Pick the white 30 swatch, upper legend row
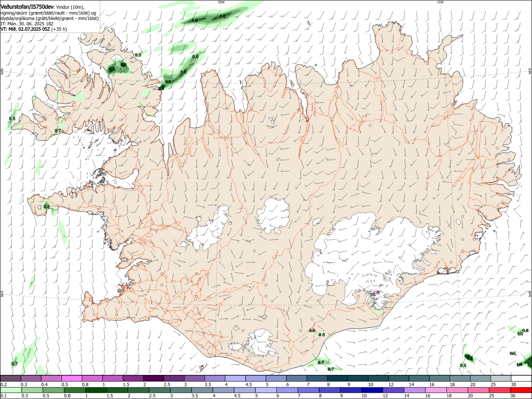The width and height of the screenshot is (532, 399). 521,378
